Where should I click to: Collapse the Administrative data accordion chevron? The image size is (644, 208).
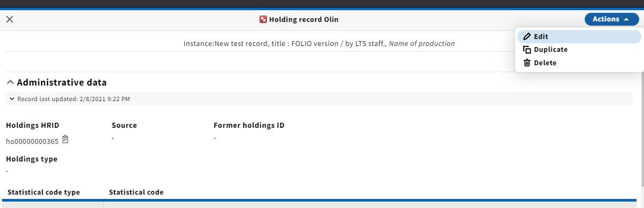tap(10, 82)
